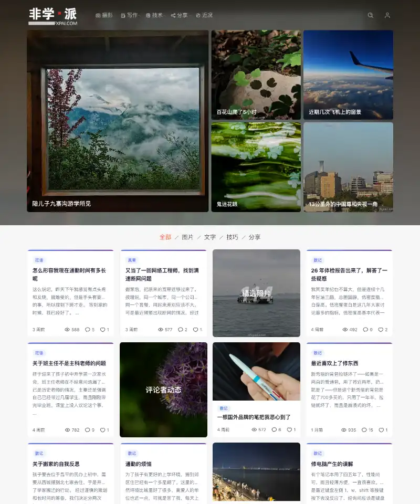
Task: Click '4 周前' on 26 年体检报告 card
Action: coord(317,330)
